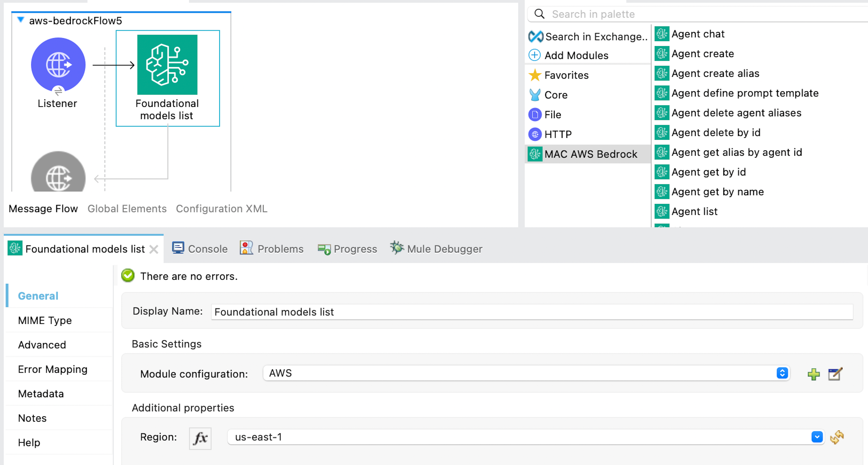Select the MAC AWS Bedrock category
Image resolution: width=868 pixels, height=465 pixels.
(588, 154)
